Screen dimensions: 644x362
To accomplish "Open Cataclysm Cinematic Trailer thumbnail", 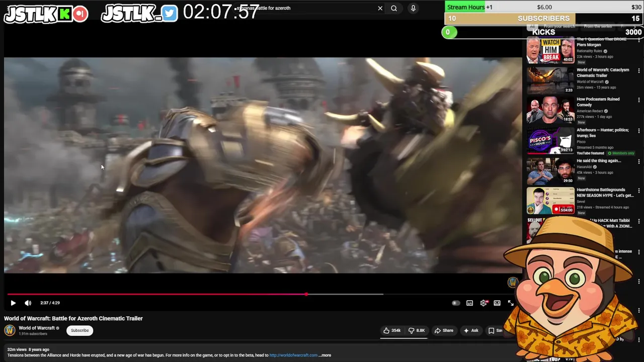I will point(550,80).
